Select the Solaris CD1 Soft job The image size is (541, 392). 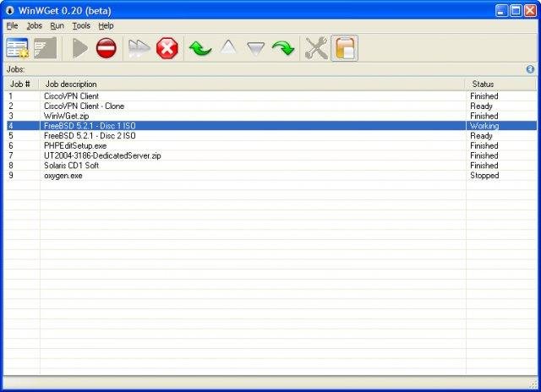point(71,166)
